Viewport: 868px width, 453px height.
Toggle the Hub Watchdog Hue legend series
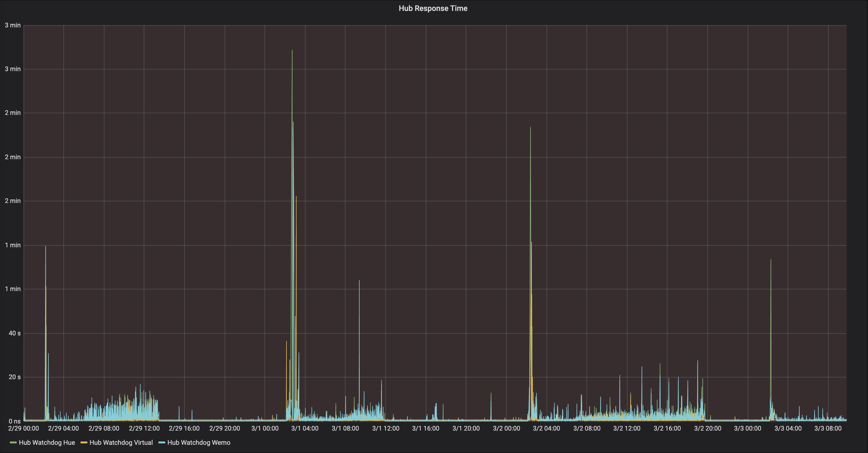point(47,443)
